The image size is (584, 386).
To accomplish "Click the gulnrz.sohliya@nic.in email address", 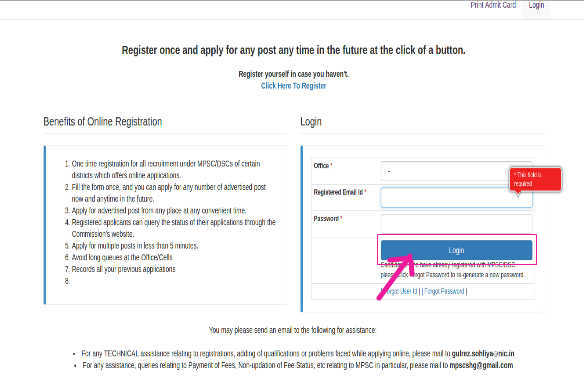I will [x=483, y=353].
